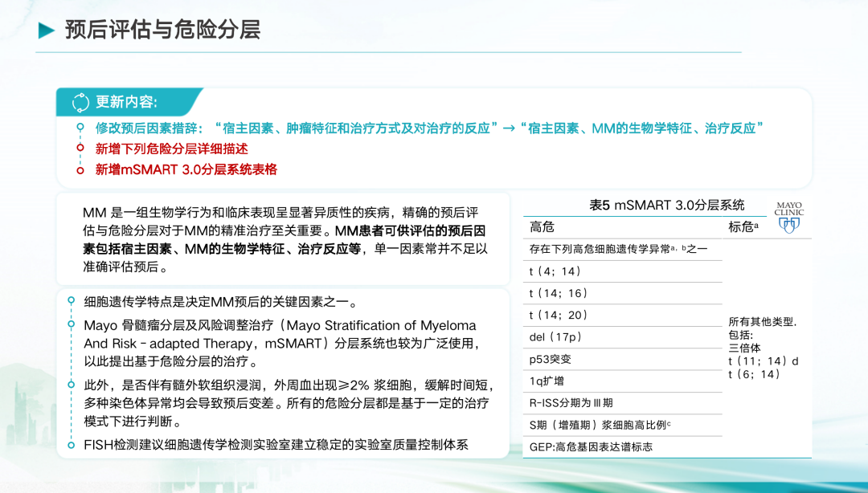Screen dimensions: 868x493
Task: Click the circular refresh icon beside 更新内容
Action: pyautogui.click(x=80, y=102)
